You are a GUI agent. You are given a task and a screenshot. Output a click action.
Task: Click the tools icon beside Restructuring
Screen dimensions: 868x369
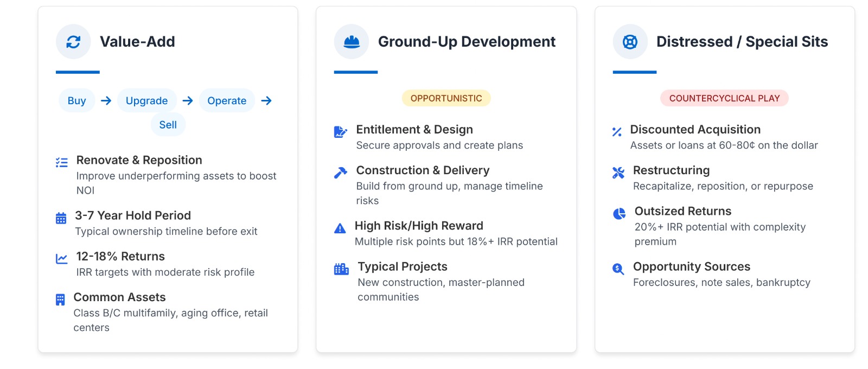pos(618,173)
